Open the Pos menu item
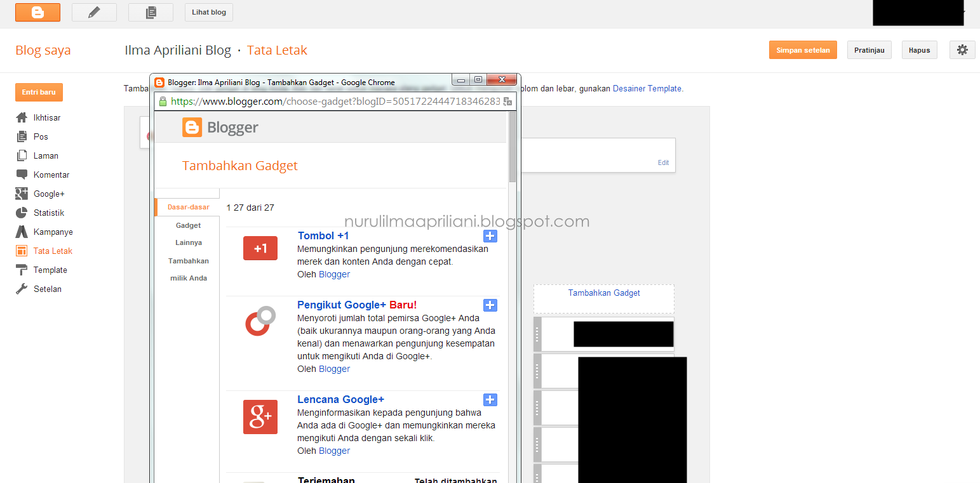The height and width of the screenshot is (483, 980). tap(41, 136)
